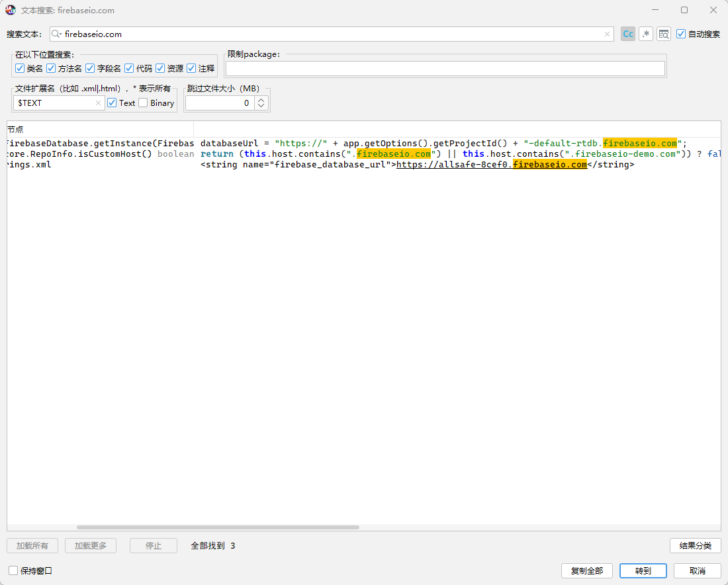This screenshot has width=728, height=585.
Task: Click the 加载更多 button
Action: 91,545
